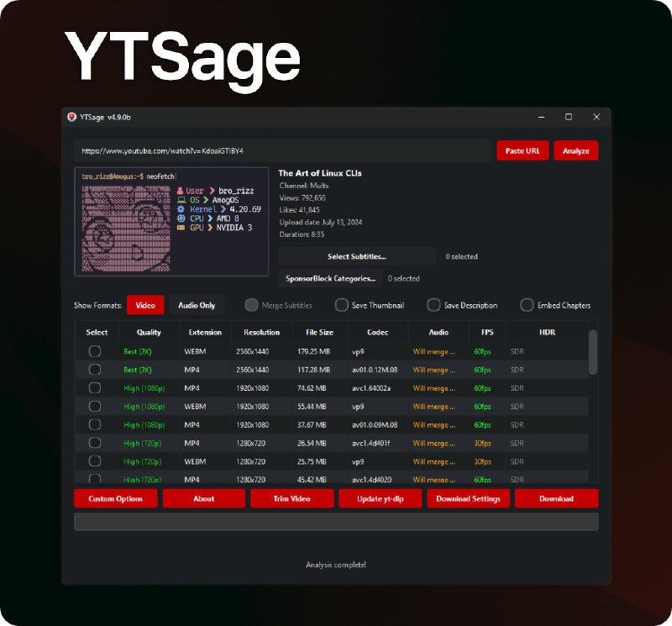This screenshot has height=626, width=672.
Task: Enable Embed Chapters option
Action: coord(527,305)
